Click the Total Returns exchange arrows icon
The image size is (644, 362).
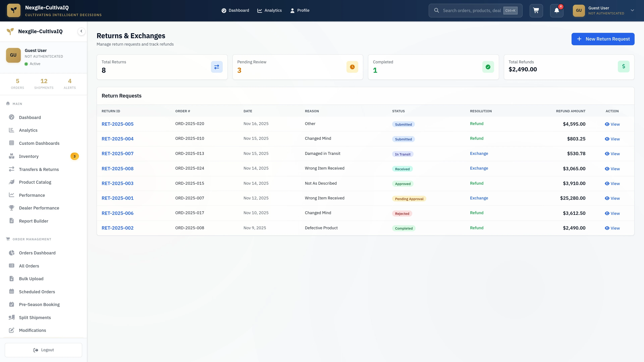tap(217, 67)
